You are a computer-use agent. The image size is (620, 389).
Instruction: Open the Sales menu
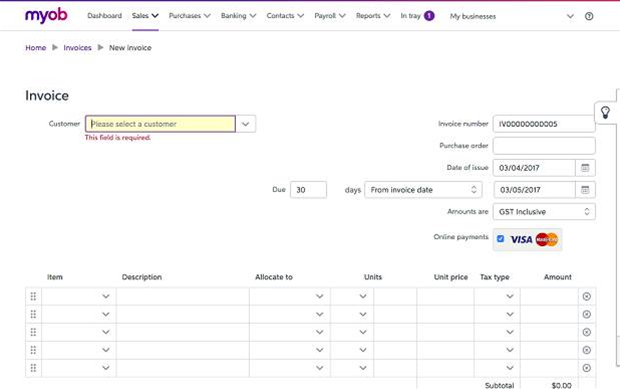pyautogui.click(x=145, y=16)
